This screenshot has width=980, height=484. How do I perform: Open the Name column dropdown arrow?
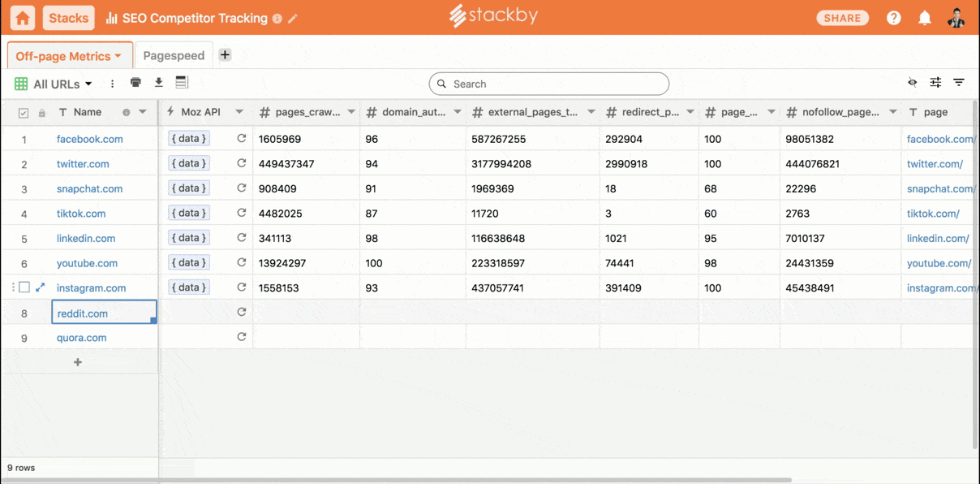(x=143, y=112)
